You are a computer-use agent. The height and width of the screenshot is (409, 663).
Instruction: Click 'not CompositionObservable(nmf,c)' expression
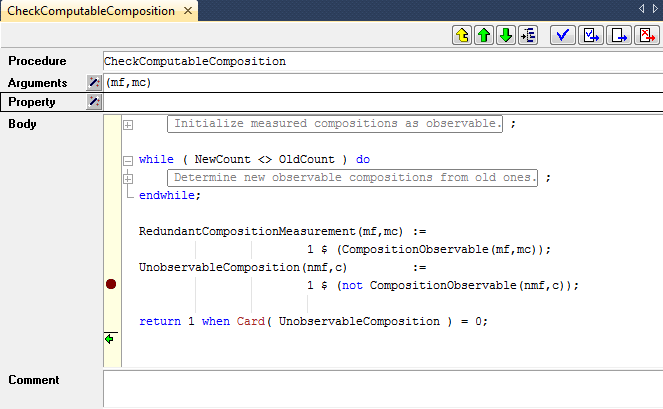pyautogui.click(x=452, y=285)
